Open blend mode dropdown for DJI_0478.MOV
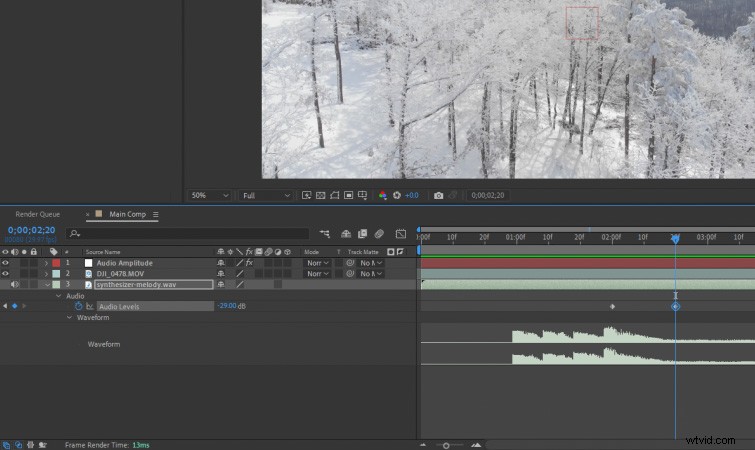The height and width of the screenshot is (450, 755). pos(317,273)
